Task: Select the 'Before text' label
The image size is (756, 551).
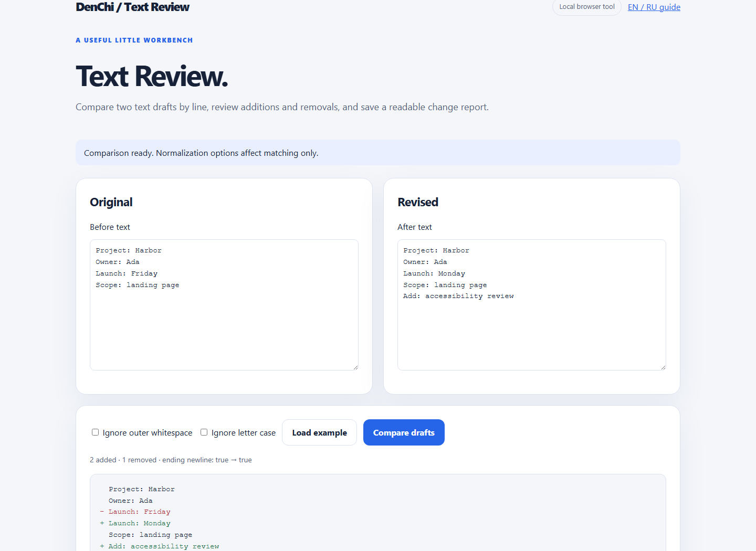Action: 110,227
